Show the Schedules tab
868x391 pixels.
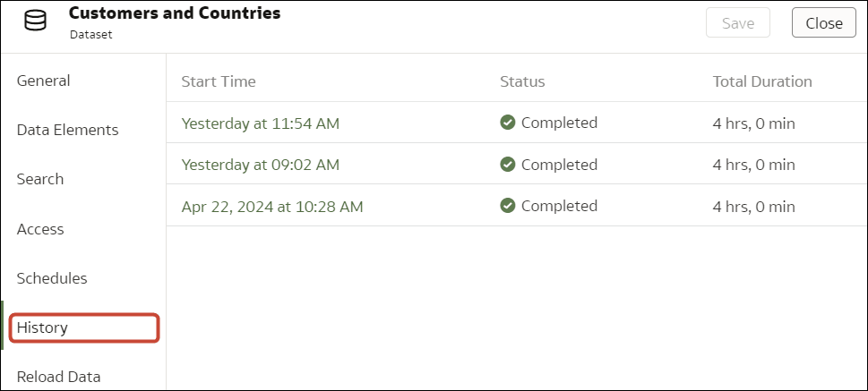click(52, 278)
